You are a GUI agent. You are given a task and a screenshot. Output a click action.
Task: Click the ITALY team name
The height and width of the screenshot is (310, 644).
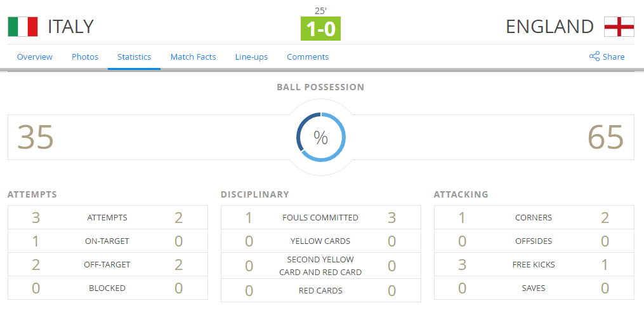pyautogui.click(x=70, y=27)
